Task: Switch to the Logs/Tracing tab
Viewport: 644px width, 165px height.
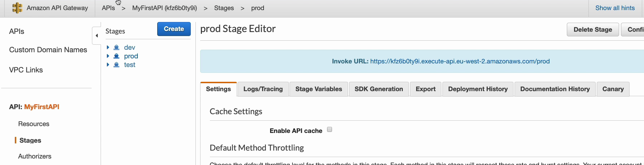Action: pos(263,89)
